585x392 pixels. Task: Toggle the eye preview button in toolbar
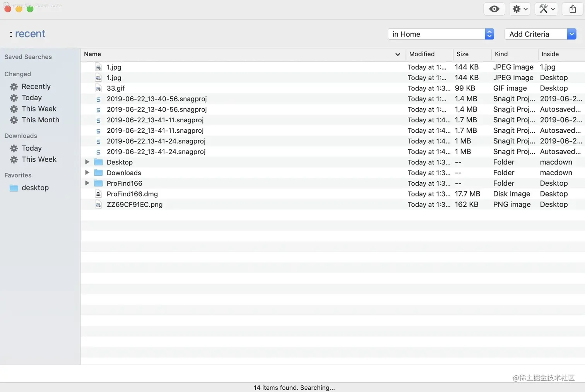point(494,9)
